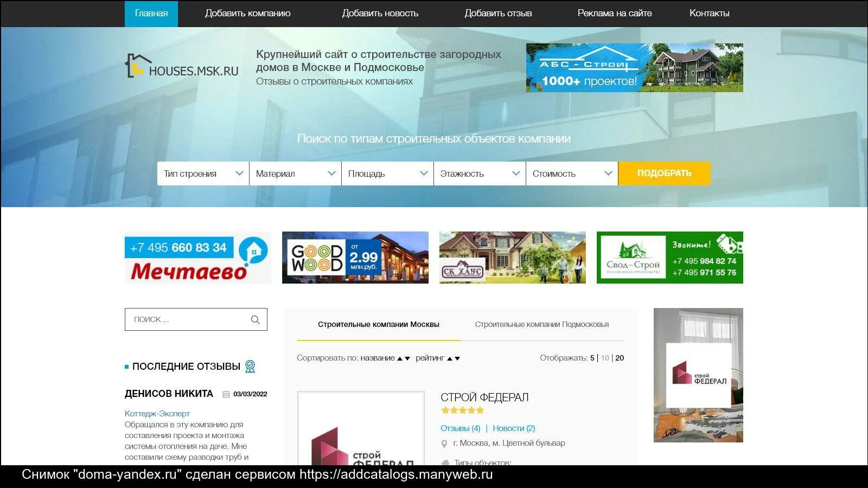Display 20 items per page
Screen dimensions: 868x488
coord(620,358)
